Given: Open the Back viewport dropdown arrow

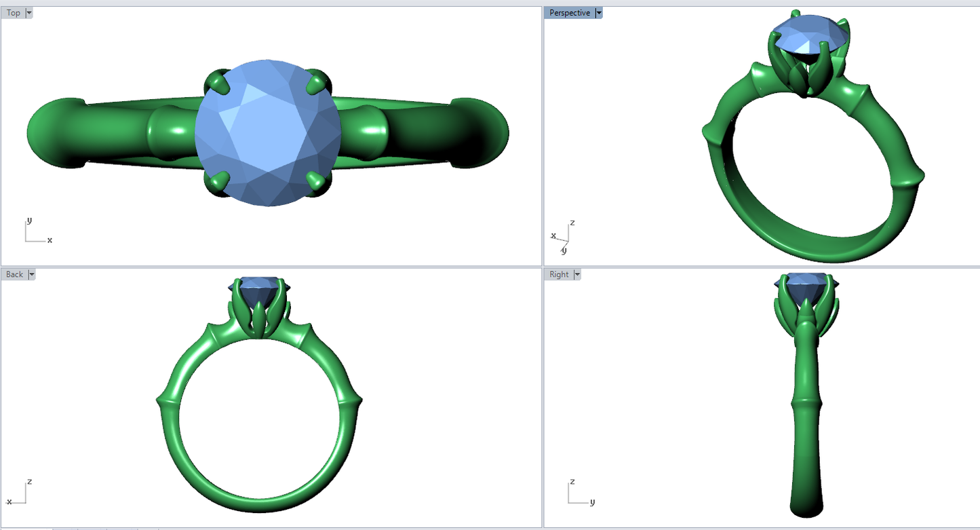Looking at the screenshot, I should point(31,274).
